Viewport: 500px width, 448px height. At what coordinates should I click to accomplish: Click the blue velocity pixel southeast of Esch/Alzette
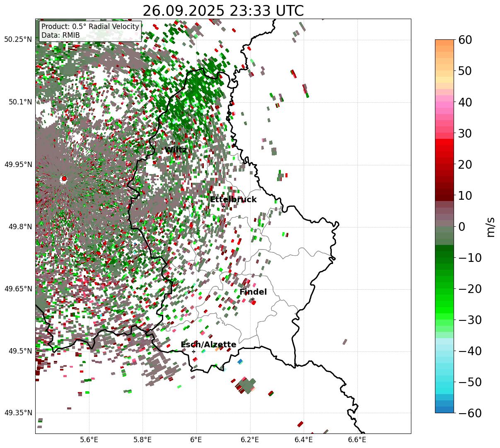point(240,362)
